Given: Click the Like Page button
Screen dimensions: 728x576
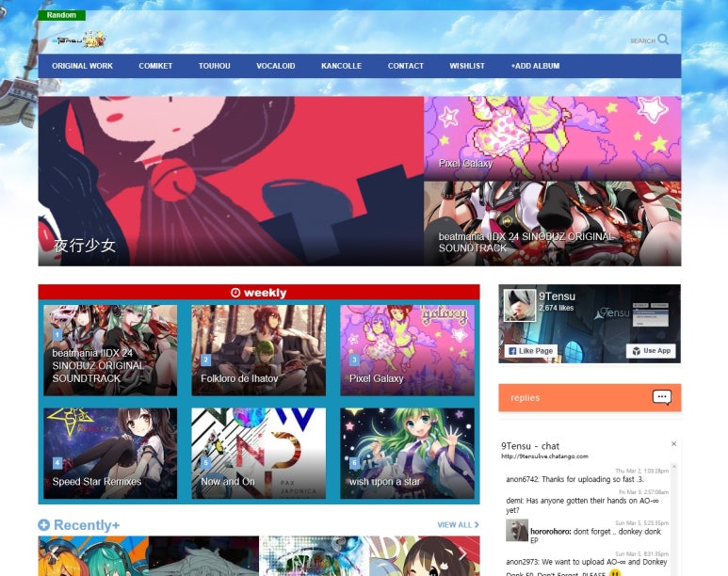Looking at the screenshot, I should [531, 351].
